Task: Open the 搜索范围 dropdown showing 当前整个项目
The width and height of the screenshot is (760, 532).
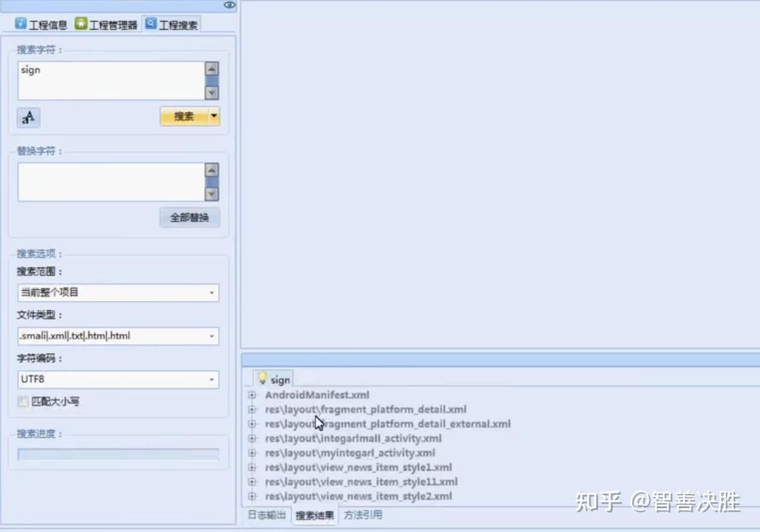Action: pos(118,292)
